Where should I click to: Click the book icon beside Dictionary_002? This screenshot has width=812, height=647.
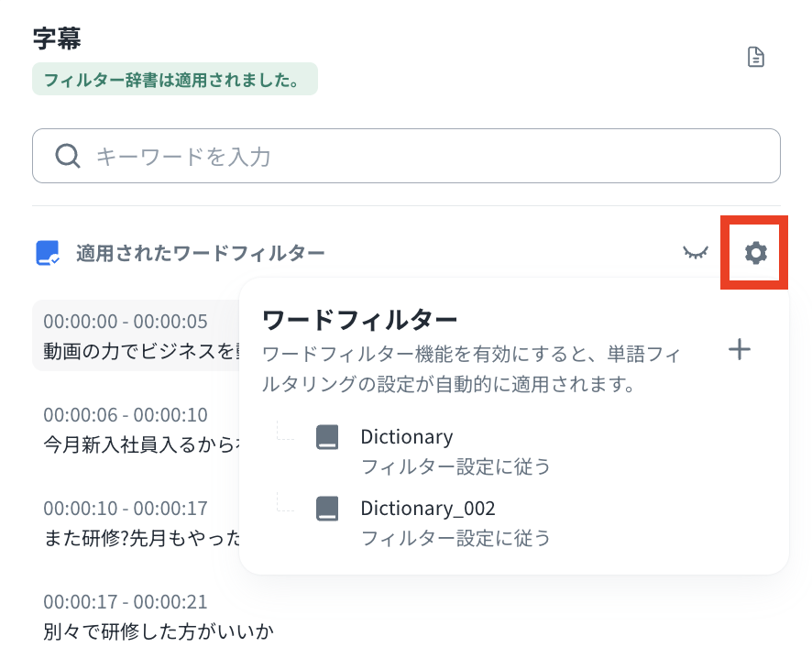[327, 508]
